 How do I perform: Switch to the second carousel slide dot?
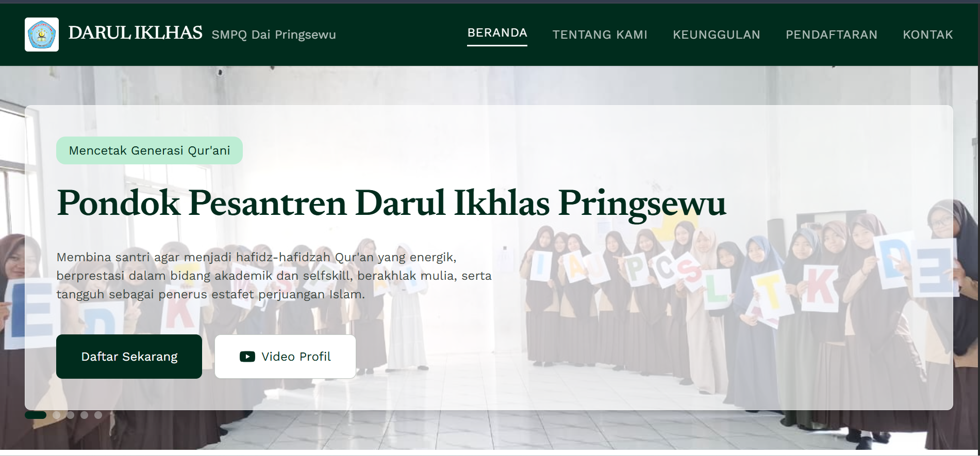pos(57,415)
